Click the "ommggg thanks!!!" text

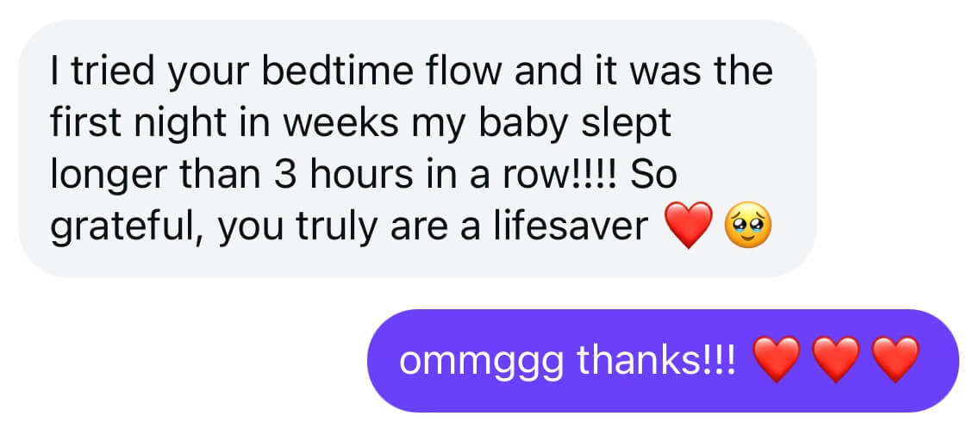pos(569,360)
